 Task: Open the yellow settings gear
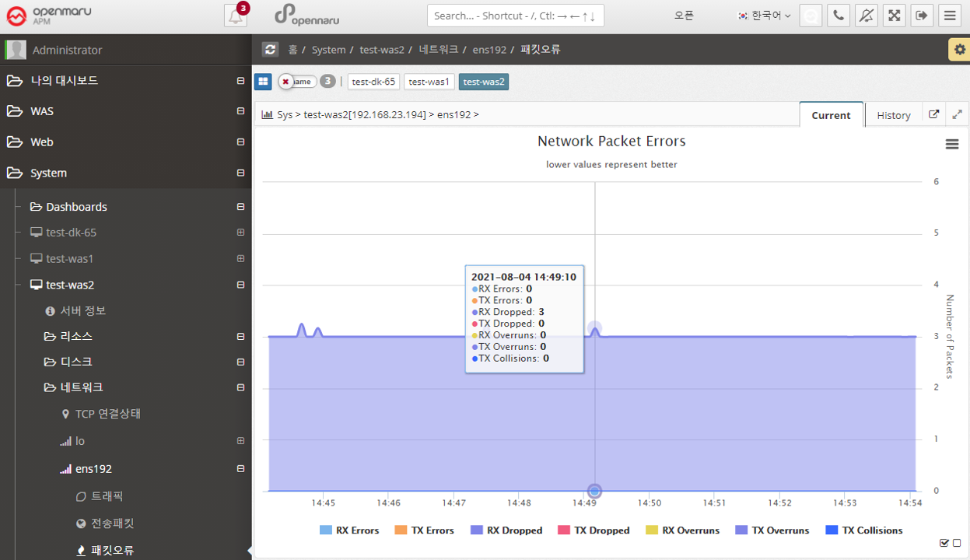tap(959, 50)
